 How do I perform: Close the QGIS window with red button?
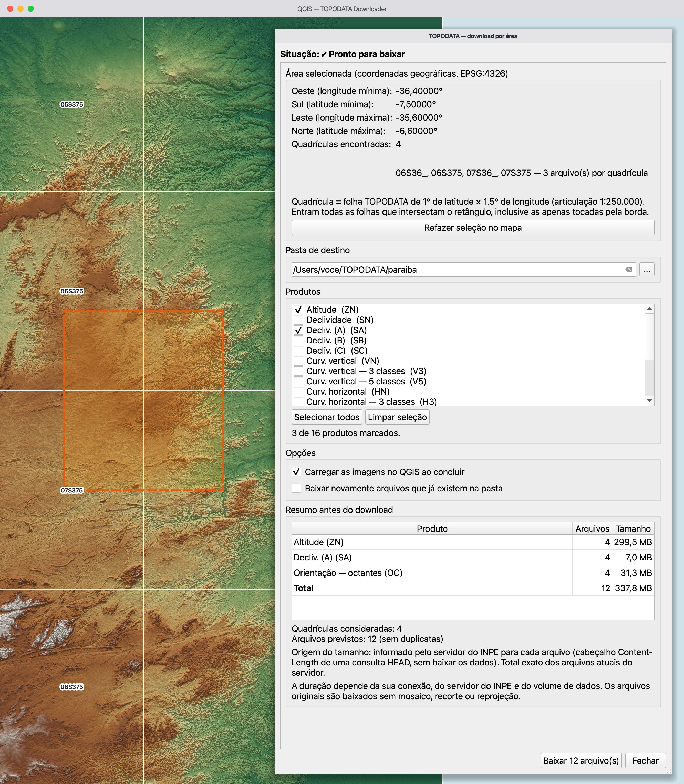10,9
